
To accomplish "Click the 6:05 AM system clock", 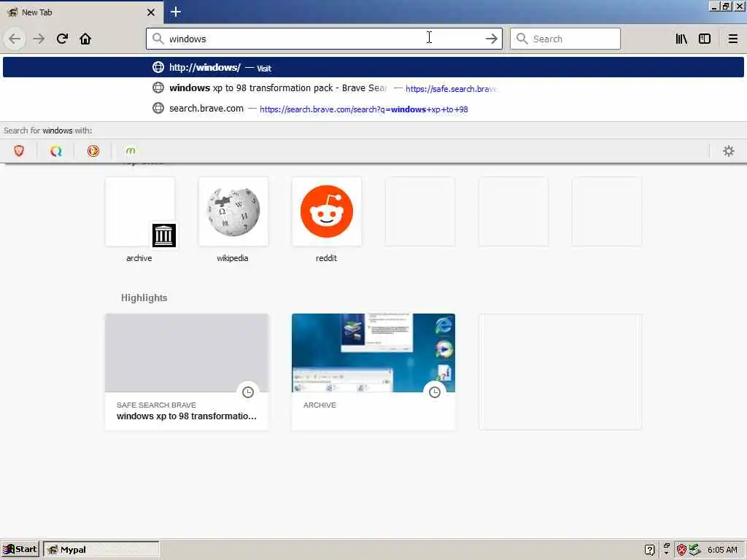I will pyautogui.click(x=722, y=550).
